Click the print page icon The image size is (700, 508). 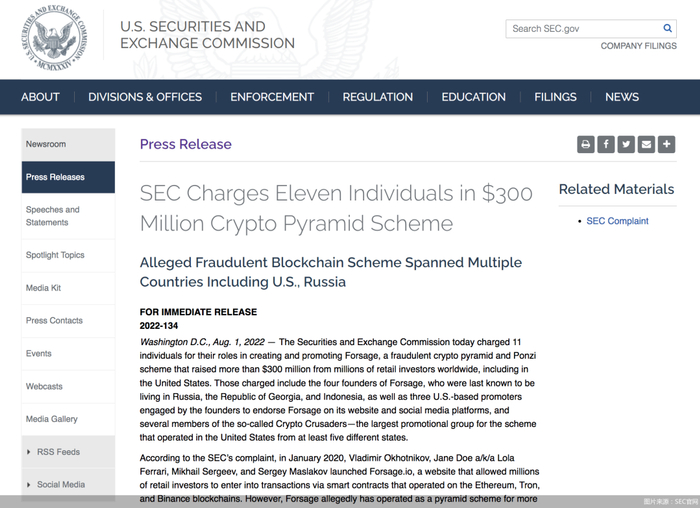click(x=586, y=145)
